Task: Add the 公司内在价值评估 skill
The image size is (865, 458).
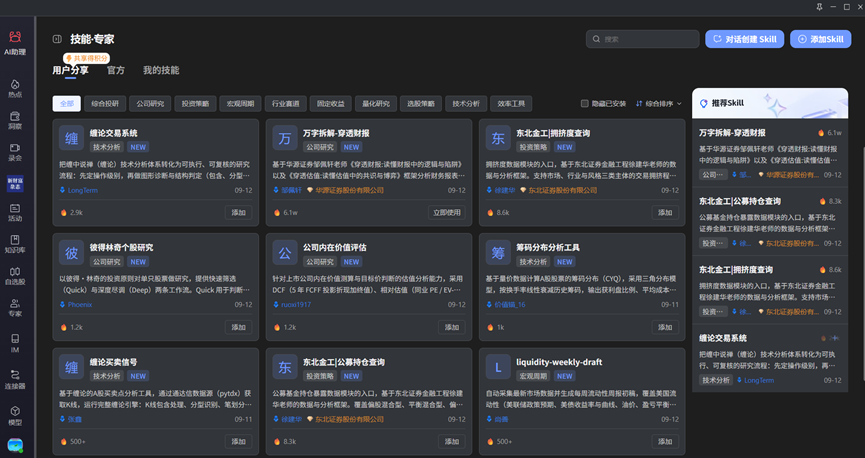Action: tap(452, 327)
